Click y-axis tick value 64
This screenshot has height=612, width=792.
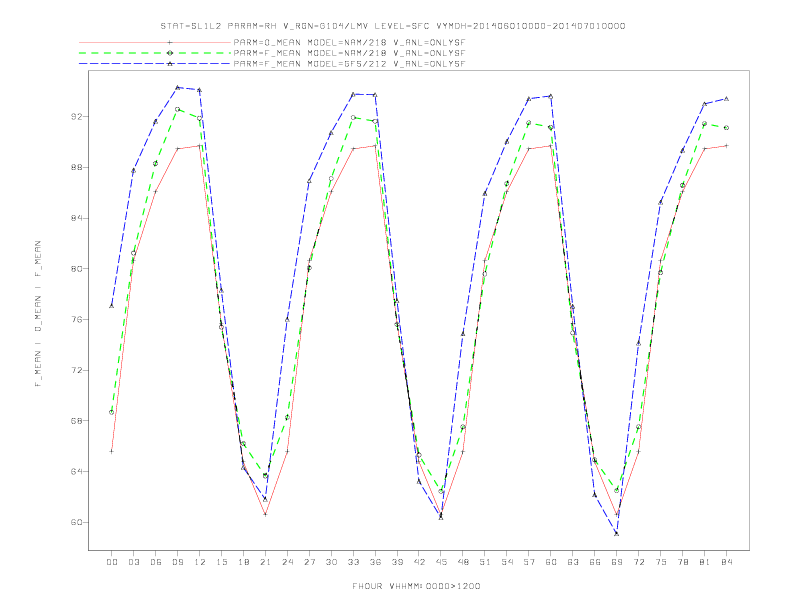(x=76, y=472)
